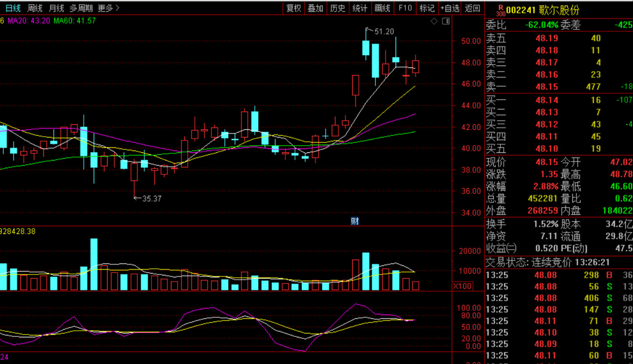The image size is (633, 364).
Task: Select 卖五 ask price 48.19
Action: pyautogui.click(x=547, y=38)
